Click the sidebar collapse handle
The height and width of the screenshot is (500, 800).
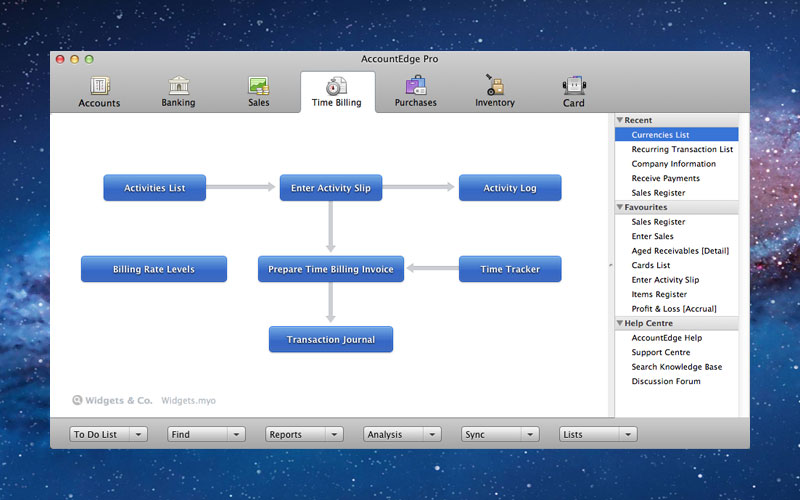pyautogui.click(x=611, y=265)
